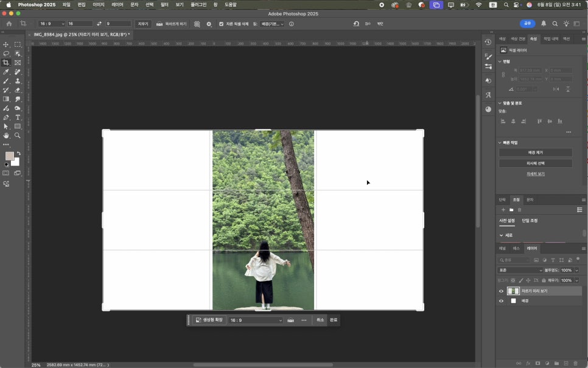Create new layer with plus icon

tap(566, 363)
